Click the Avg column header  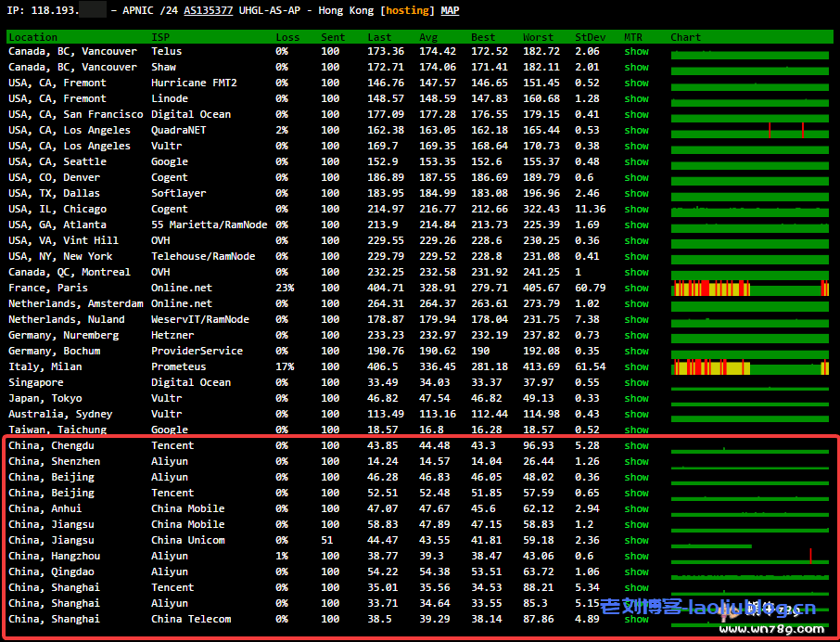(x=428, y=37)
